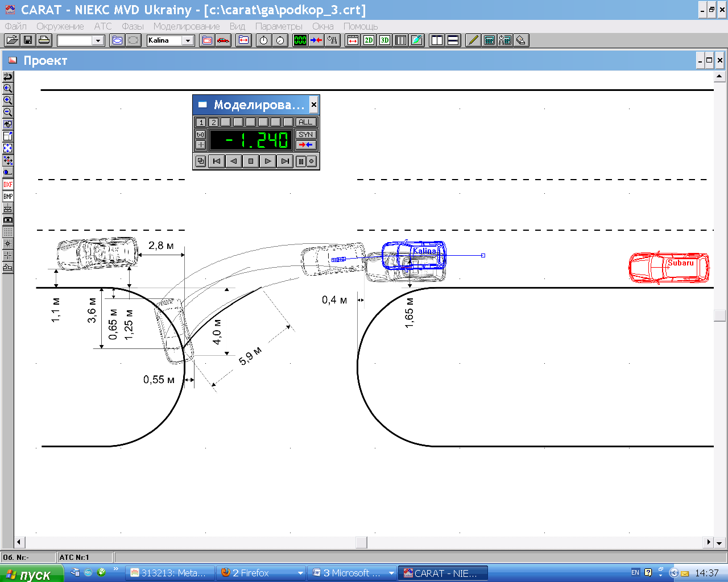Screen dimensions: 728x582
Task: Click the Windows пуск Start button
Action: (x=31, y=573)
